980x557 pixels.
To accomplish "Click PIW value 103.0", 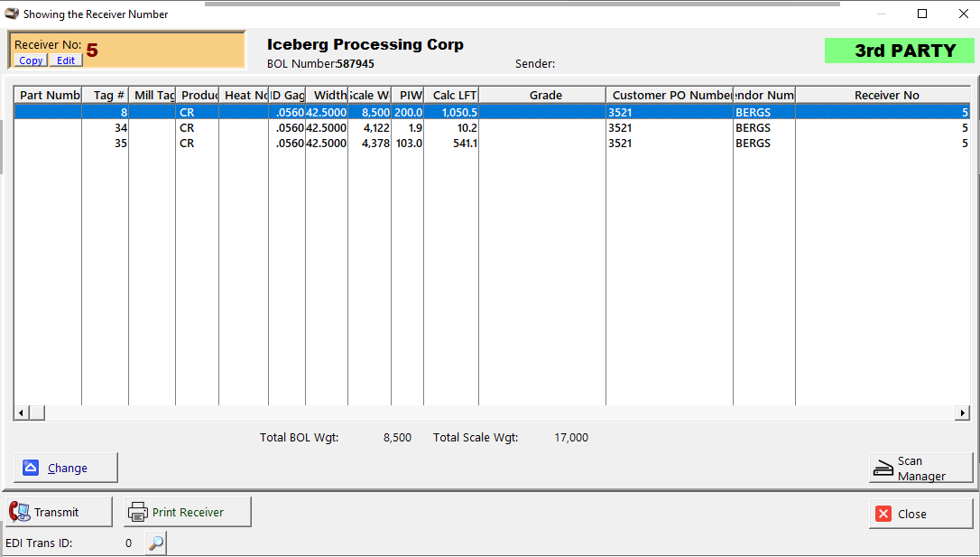I will [409, 144].
